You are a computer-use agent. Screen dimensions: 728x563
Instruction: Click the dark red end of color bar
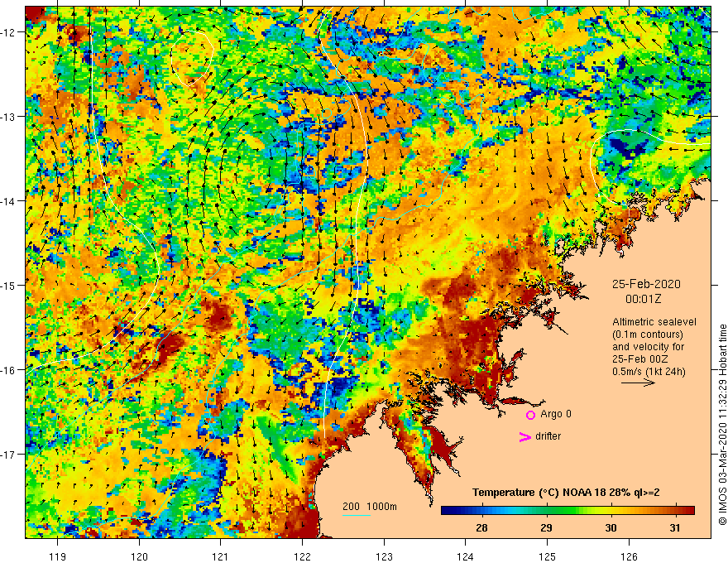tap(689, 510)
